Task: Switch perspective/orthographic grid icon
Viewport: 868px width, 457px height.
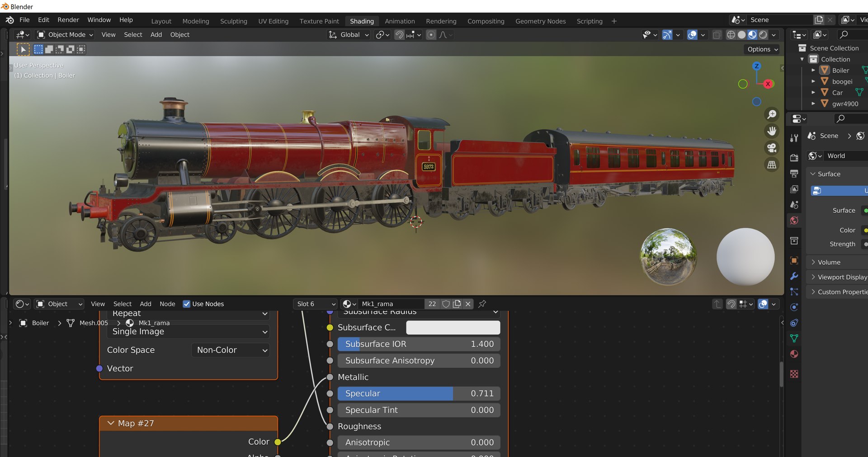Action: pyautogui.click(x=772, y=165)
